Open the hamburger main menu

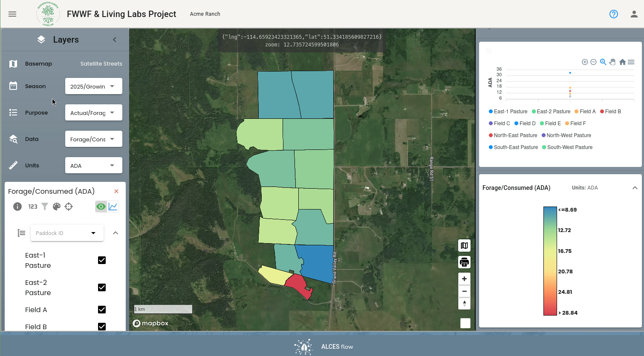click(12, 14)
